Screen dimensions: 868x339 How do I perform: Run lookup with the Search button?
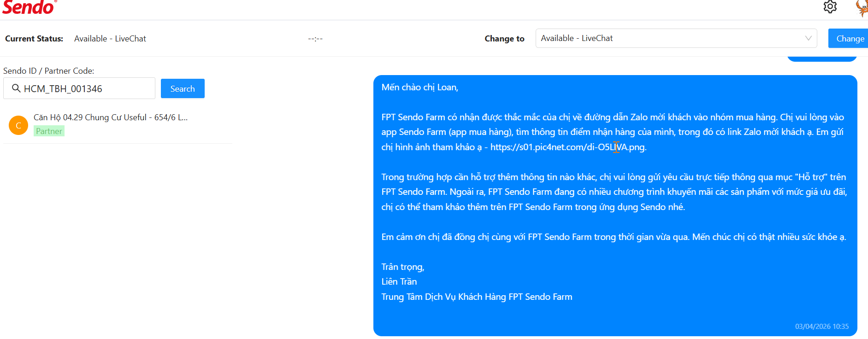click(x=183, y=88)
